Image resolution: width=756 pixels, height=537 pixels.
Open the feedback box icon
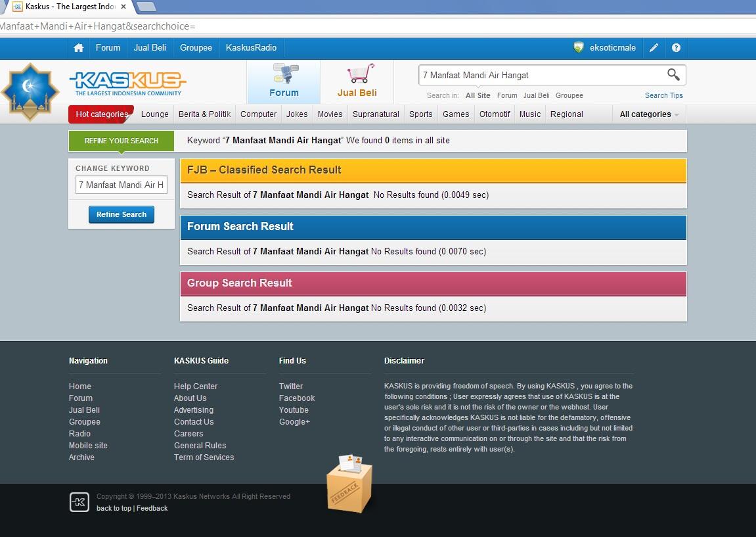pos(349,484)
